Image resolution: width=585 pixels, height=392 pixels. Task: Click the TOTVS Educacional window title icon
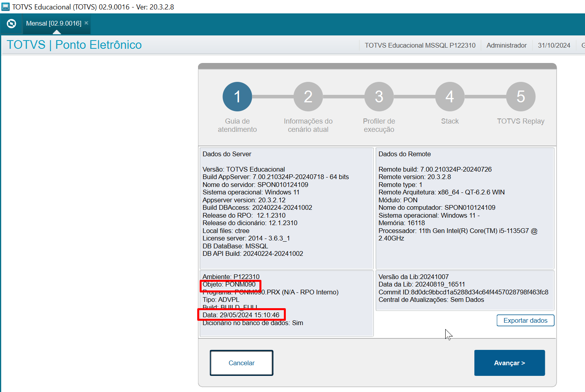click(x=6, y=7)
